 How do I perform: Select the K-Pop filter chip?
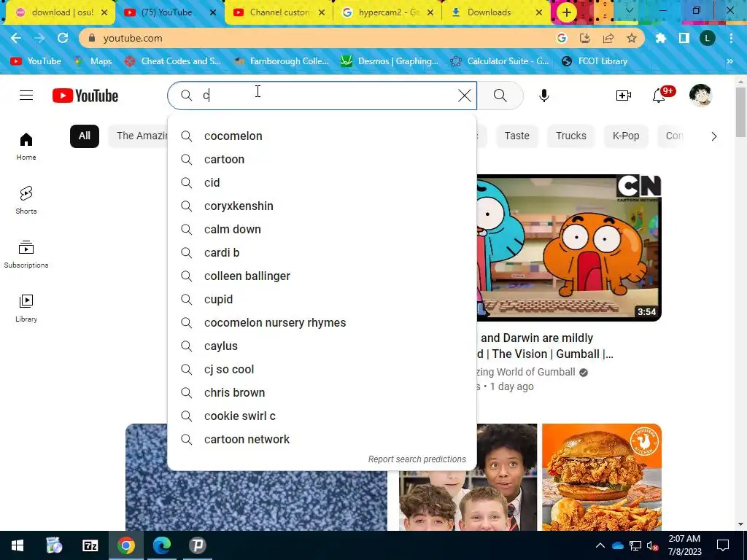(625, 136)
